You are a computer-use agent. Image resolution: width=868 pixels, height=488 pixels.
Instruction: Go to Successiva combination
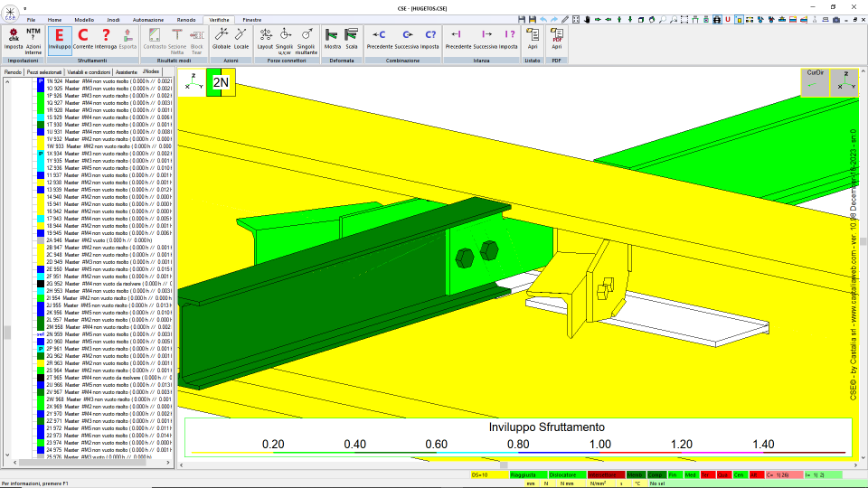407,39
